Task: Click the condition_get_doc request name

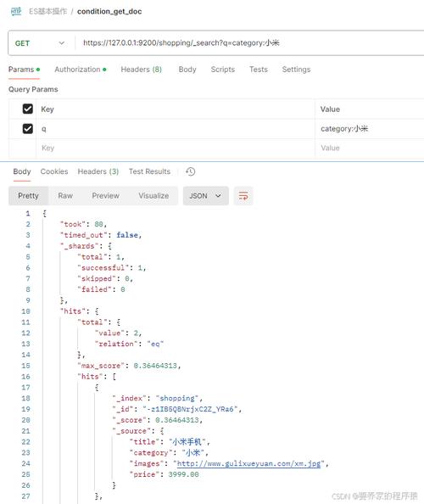Action: (x=109, y=11)
